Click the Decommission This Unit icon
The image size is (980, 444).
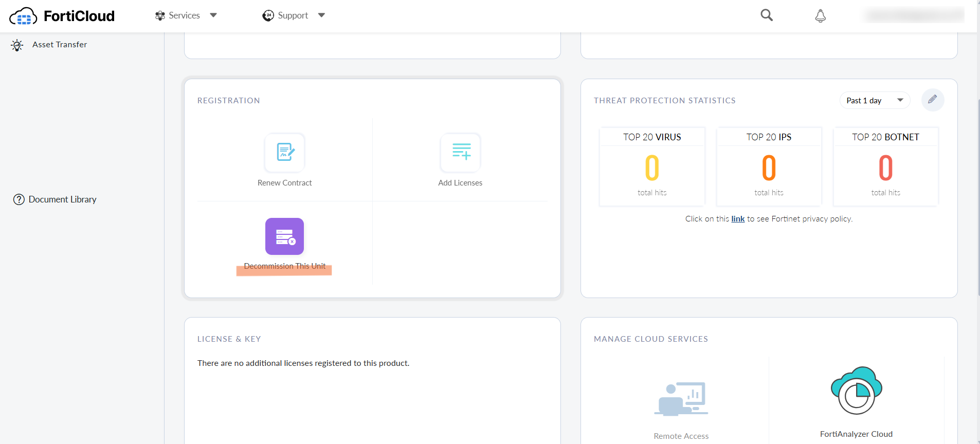pyautogui.click(x=285, y=236)
